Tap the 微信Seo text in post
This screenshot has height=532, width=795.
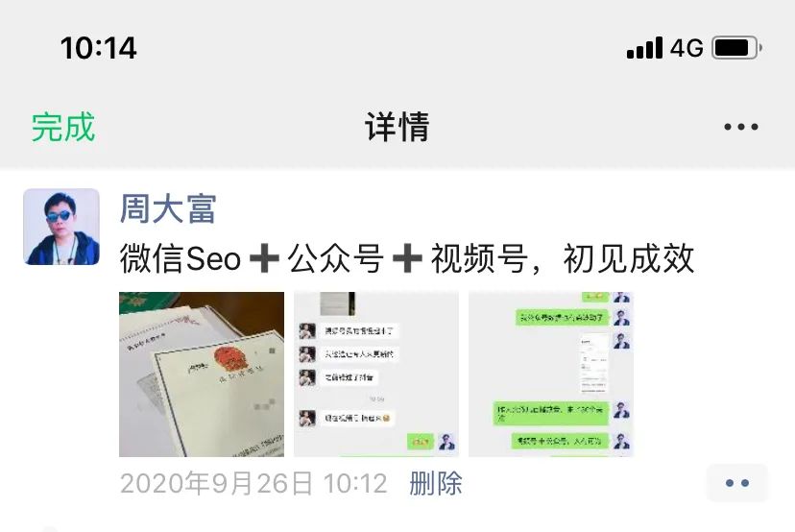pos(180,258)
